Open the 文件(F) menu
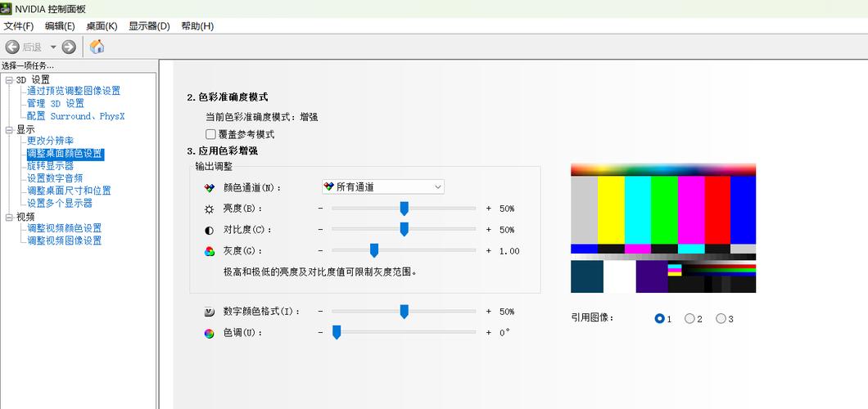This screenshot has width=868, height=409. [19, 26]
